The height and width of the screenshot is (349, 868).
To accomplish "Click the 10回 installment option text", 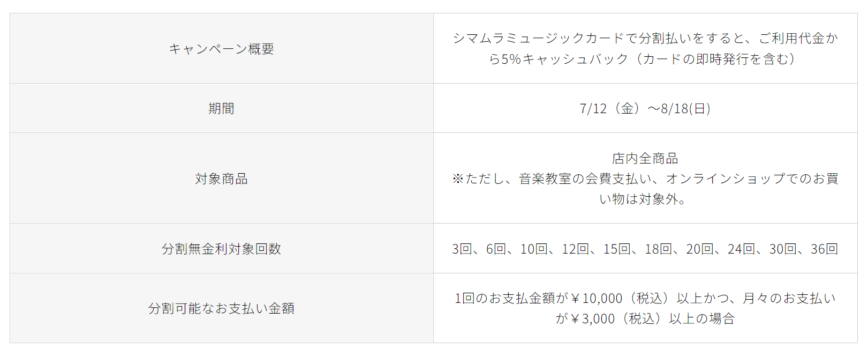I will (534, 249).
